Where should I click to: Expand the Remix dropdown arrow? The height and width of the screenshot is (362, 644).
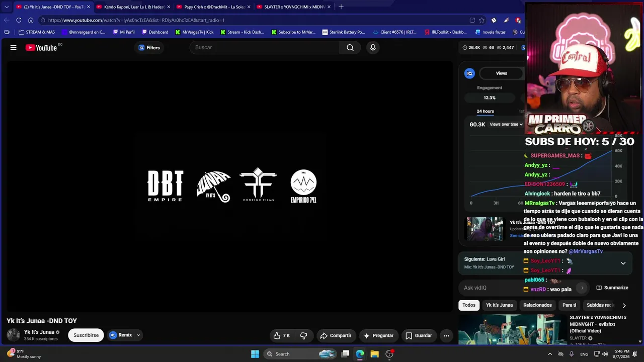pyautogui.click(x=138, y=335)
